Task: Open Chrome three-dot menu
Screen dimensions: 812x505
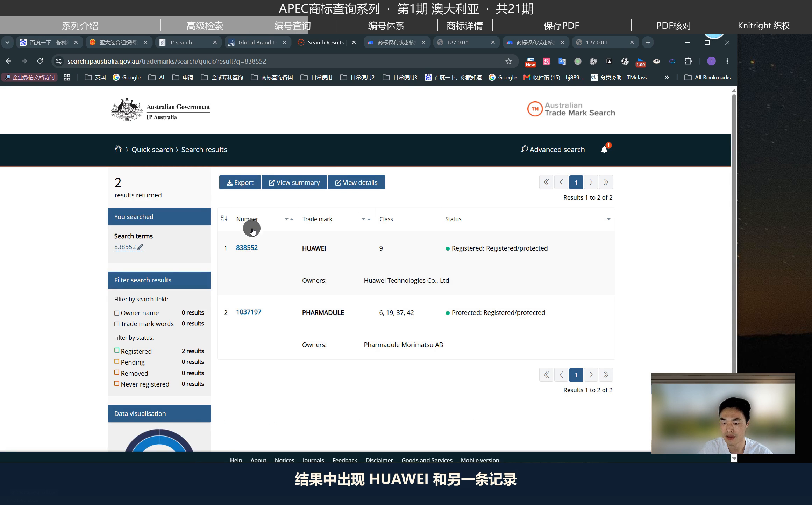Action: 727,61
